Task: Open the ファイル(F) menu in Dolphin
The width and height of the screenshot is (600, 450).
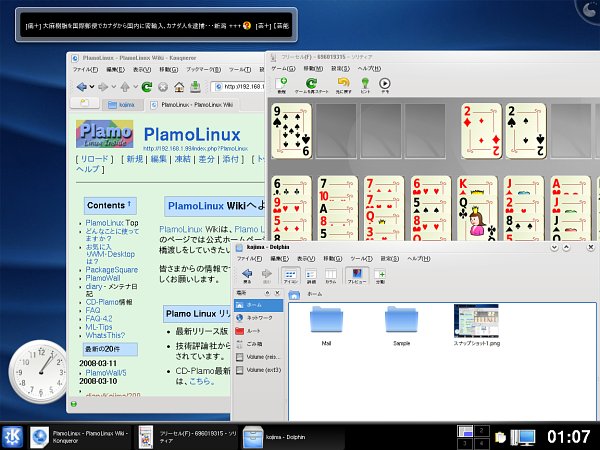Action: (x=249, y=259)
